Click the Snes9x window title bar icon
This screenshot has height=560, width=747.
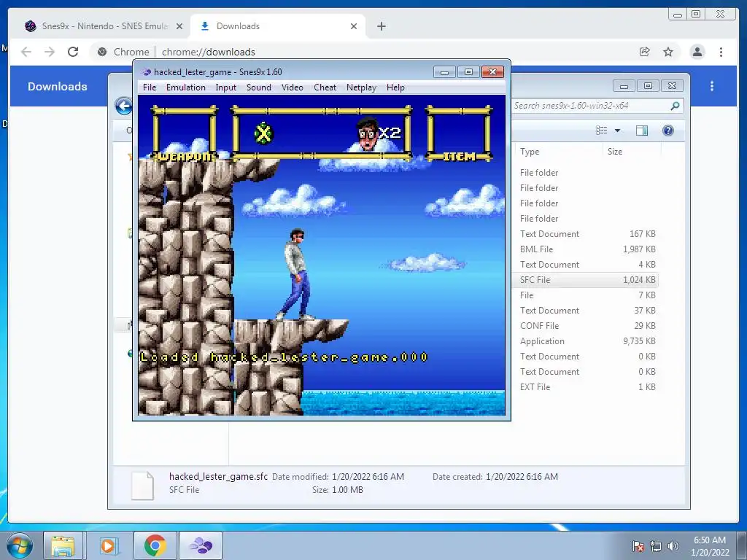point(147,72)
